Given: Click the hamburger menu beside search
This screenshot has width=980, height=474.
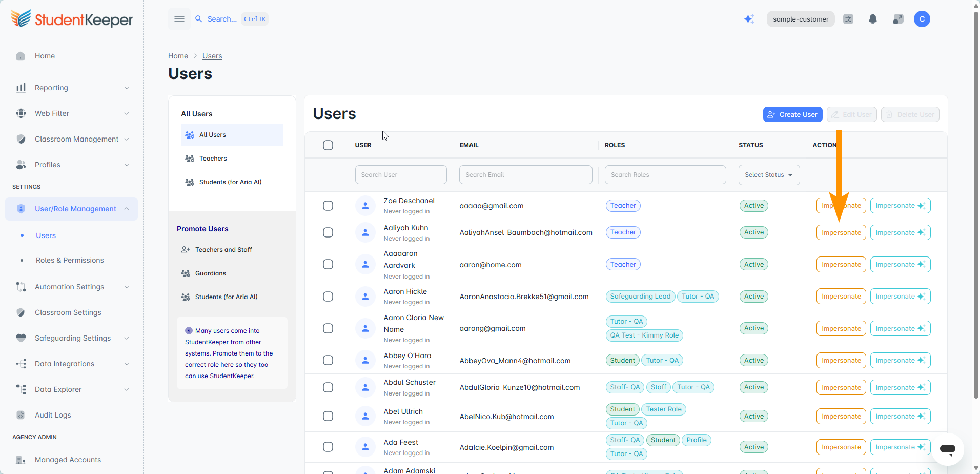Looking at the screenshot, I should point(179,19).
